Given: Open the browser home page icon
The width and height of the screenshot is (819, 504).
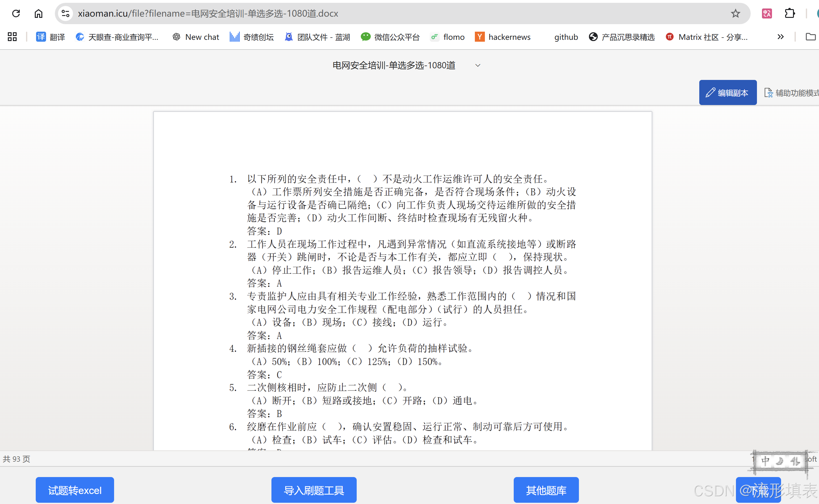Looking at the screenshot, I should (39, 13).
